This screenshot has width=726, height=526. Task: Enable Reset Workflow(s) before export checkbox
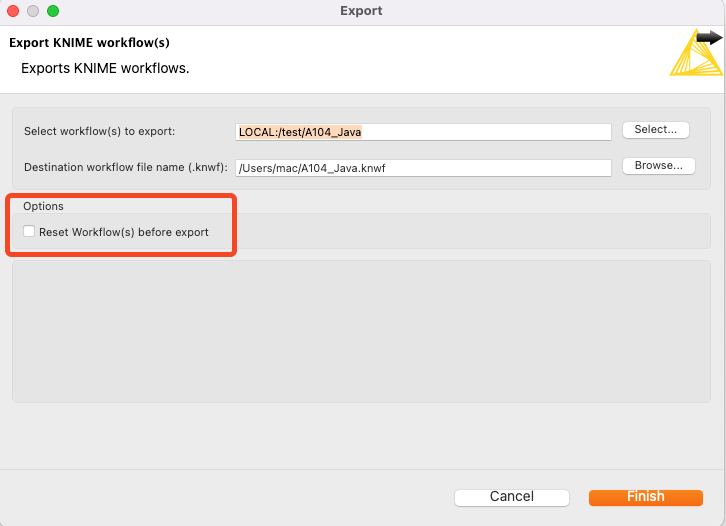29,231
